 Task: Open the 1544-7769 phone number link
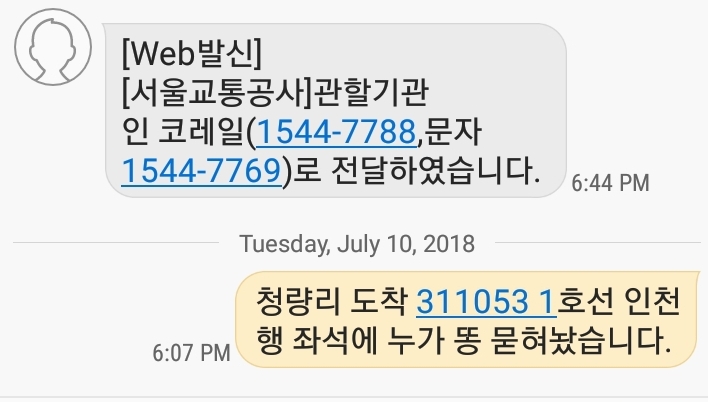click(202, 171)
